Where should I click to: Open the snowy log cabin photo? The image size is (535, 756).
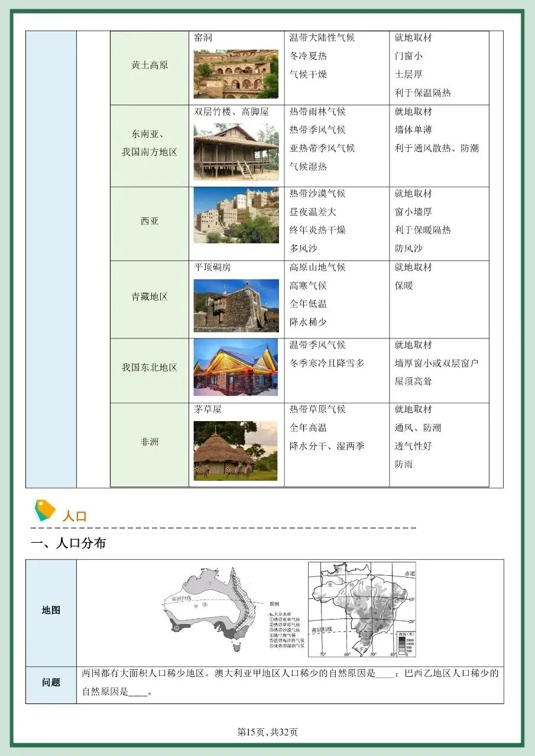[x=236, y=367]
